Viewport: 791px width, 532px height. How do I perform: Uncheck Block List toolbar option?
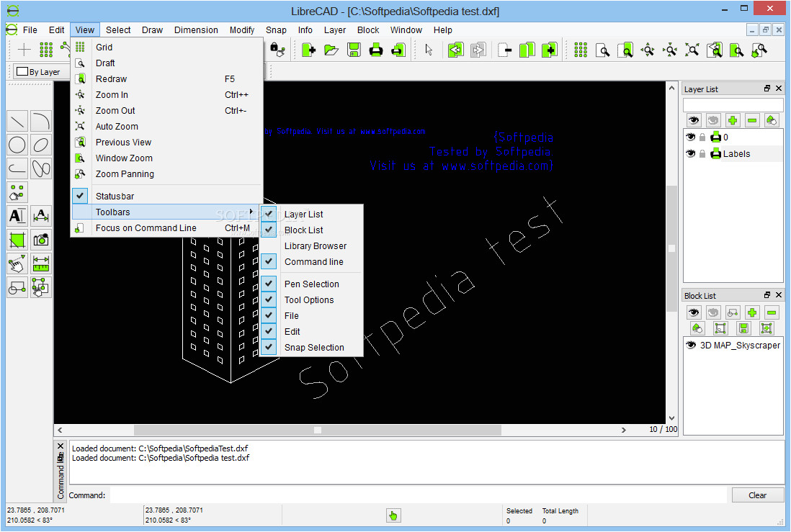269,230
